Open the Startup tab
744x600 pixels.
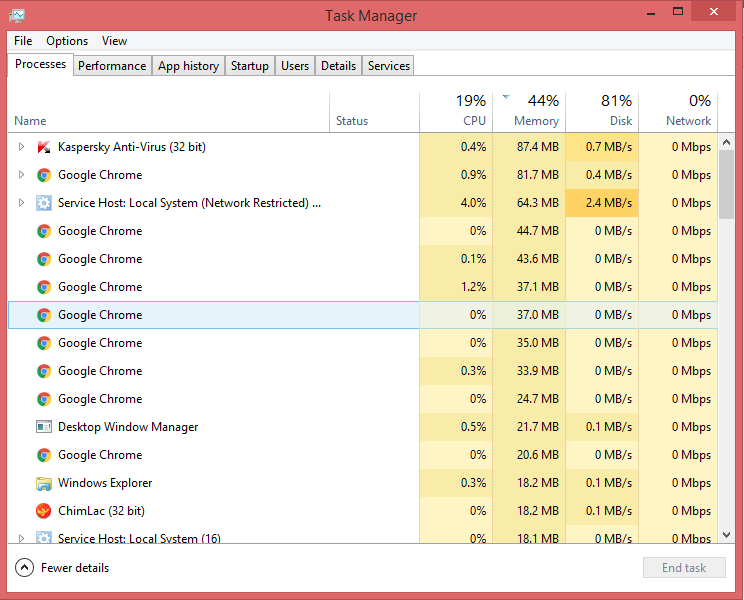249,66
